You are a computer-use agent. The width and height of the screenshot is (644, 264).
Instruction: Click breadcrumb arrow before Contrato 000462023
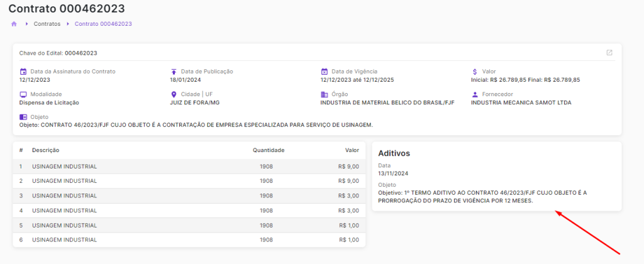[x=68, y=24]
